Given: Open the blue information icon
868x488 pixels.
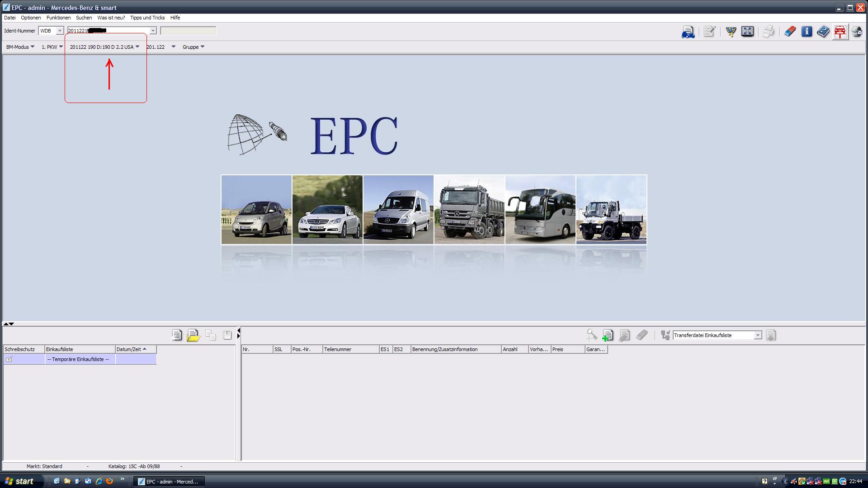Looking at the screenshot, I should (807, 32).
